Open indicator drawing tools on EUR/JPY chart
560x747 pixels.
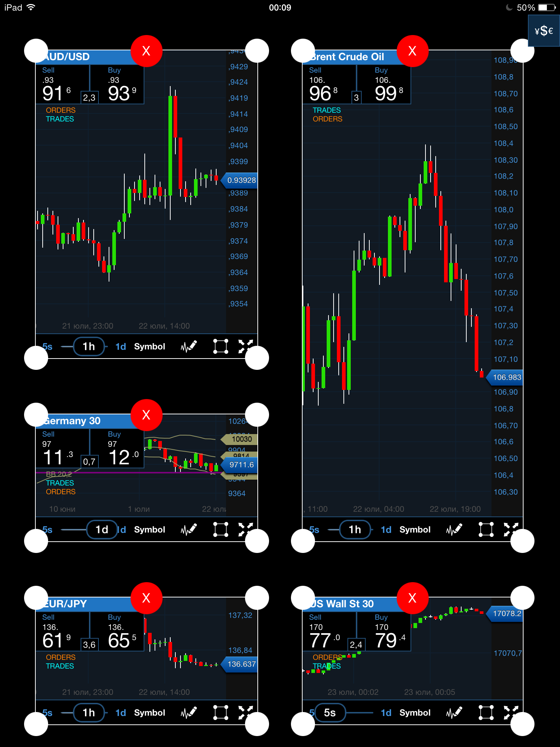[x=189, y=712]
